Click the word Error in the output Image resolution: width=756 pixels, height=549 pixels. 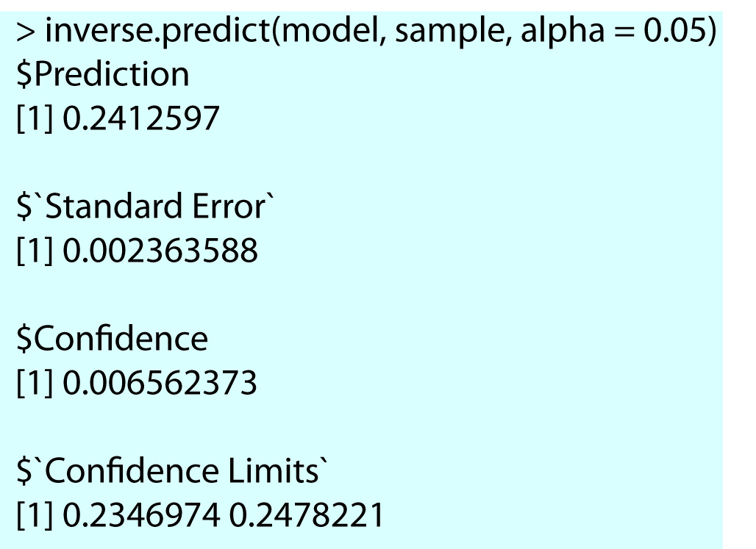227,207
